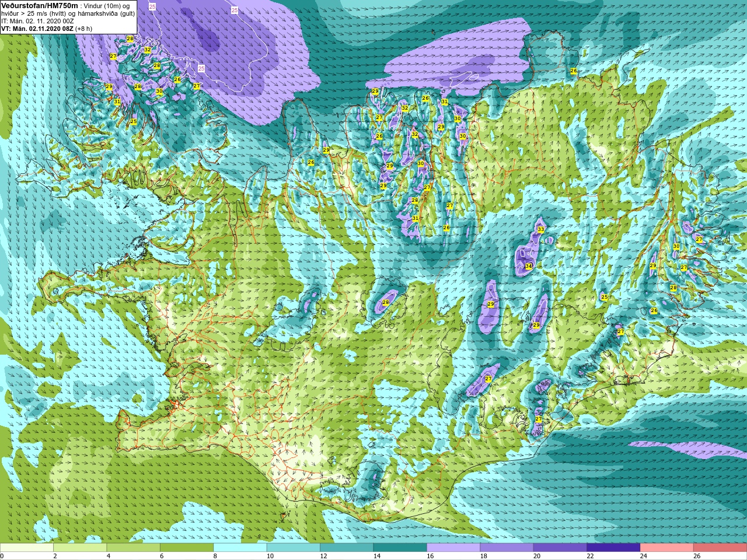Click the legend scale tick label 16
The image size is (747, 560).
click(x=430, y=556)
